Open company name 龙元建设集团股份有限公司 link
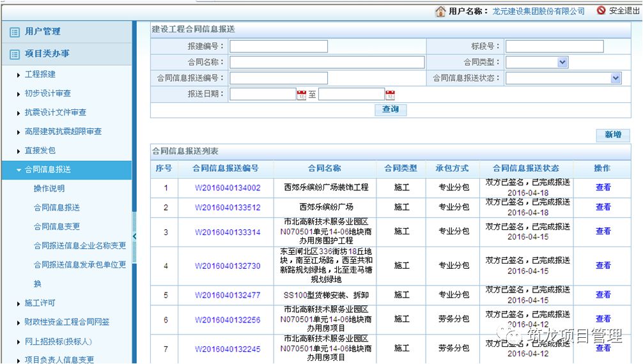The height and width of the screenshot is (364, 643). 538,11
